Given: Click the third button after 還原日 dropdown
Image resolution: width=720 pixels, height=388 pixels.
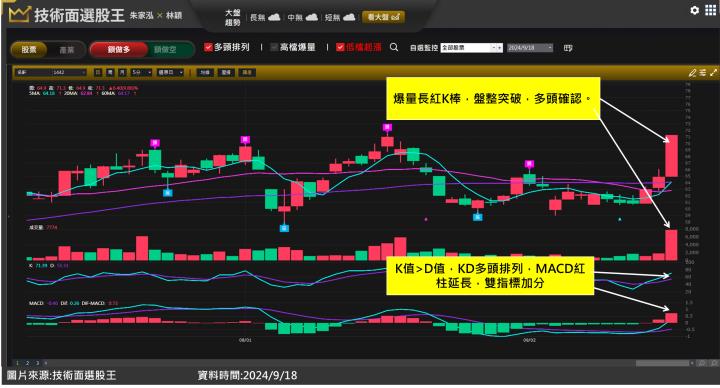Looking at the screenshot, I should [x=247, y=73].
